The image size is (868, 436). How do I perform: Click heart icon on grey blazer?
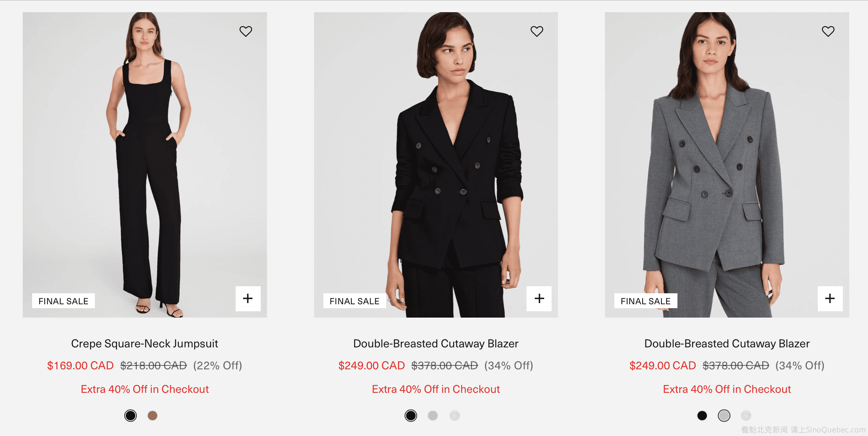828,31
